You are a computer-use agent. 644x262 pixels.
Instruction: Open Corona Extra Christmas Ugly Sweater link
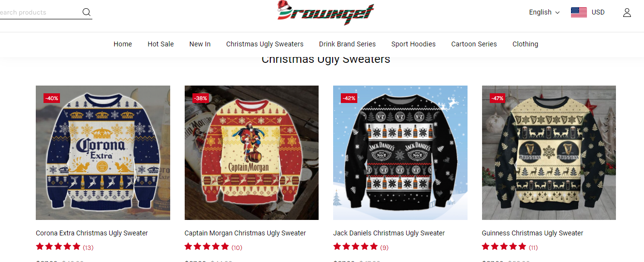pos(92,233)
